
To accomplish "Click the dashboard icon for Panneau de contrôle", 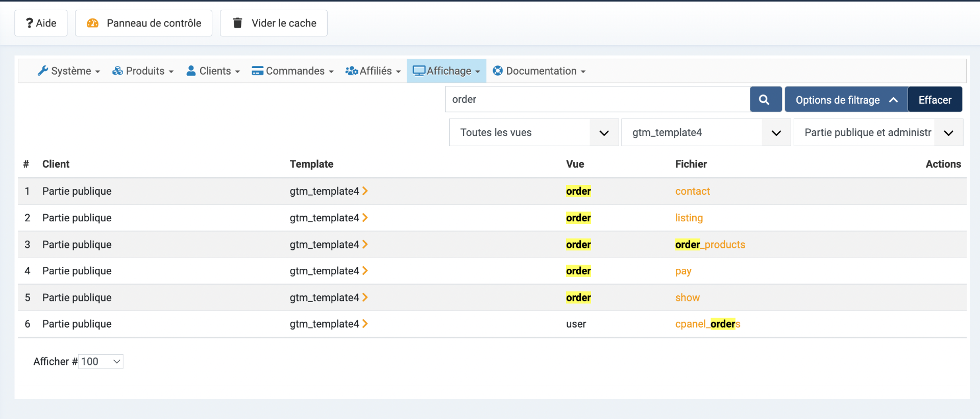I will (92, 23).
